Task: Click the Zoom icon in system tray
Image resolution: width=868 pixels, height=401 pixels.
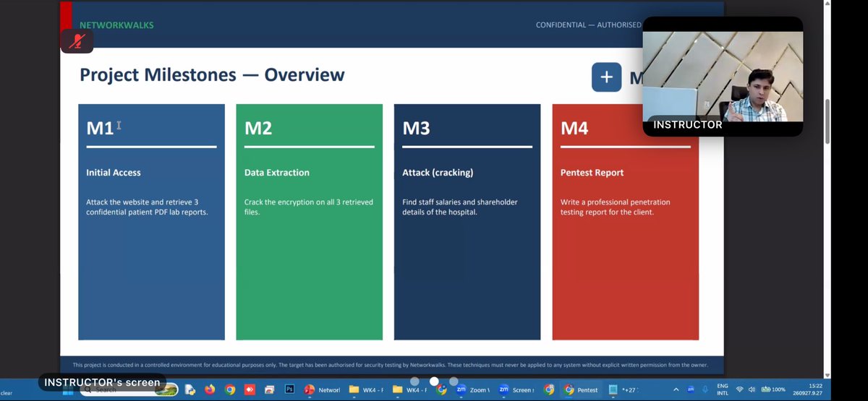Action: pyautogui.click(x=692, y=389)
